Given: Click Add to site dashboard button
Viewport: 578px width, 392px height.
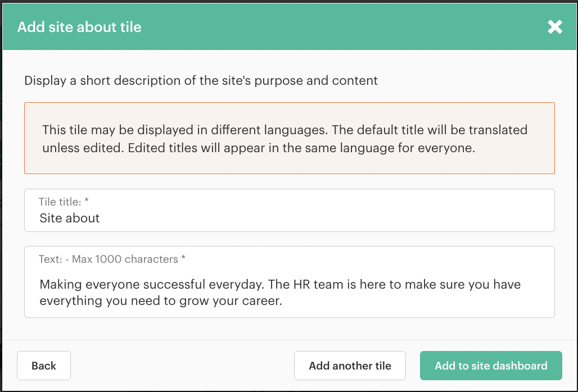Looking at the screenshot, I should point(491,366).
